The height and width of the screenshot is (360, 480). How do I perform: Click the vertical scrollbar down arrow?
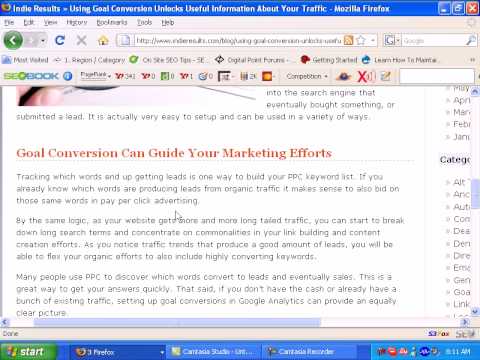coord(475,311)
